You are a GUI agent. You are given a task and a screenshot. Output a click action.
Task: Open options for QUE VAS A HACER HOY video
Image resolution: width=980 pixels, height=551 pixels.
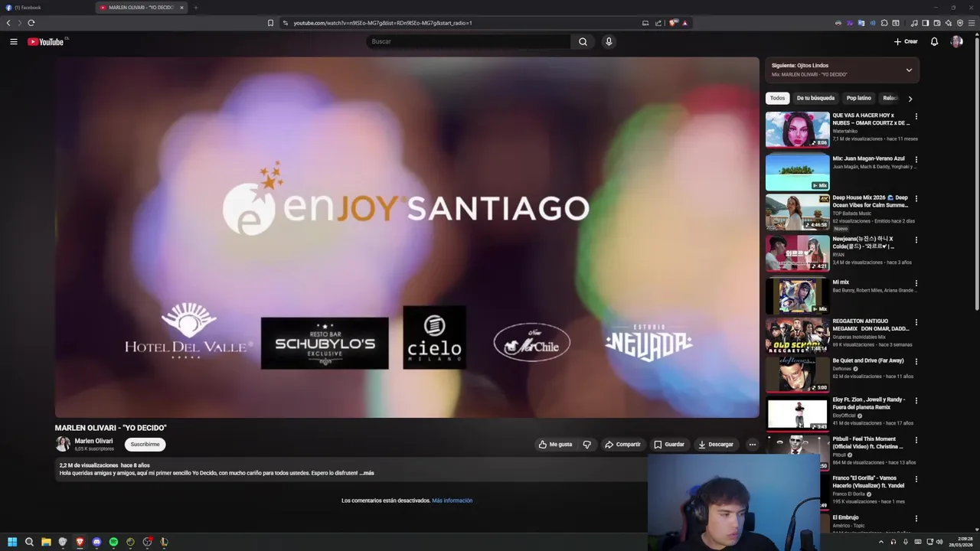point(916,117)
